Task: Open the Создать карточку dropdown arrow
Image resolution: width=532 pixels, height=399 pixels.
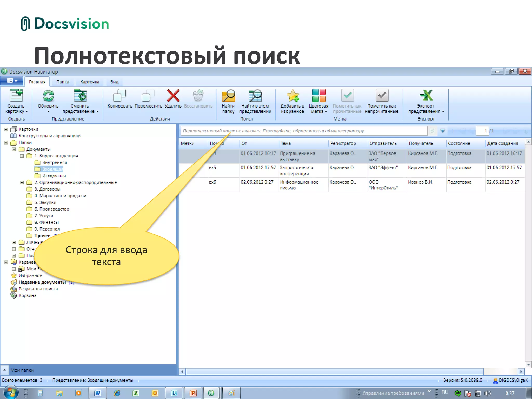Action: click(x=27, y=112)
